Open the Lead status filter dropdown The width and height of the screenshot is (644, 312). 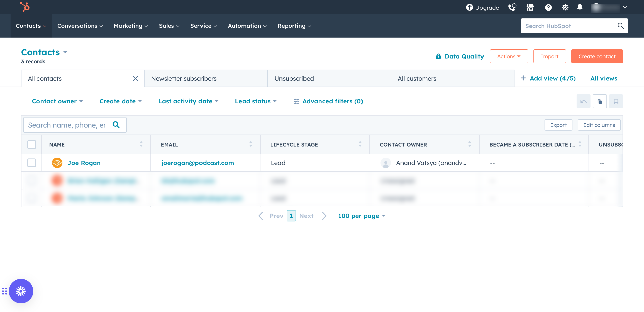pyautogui.click(x=256, y=101)
